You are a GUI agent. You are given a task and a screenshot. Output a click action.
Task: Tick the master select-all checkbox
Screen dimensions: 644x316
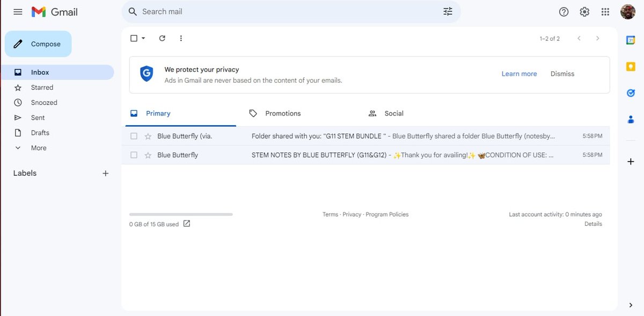(134, 38)
